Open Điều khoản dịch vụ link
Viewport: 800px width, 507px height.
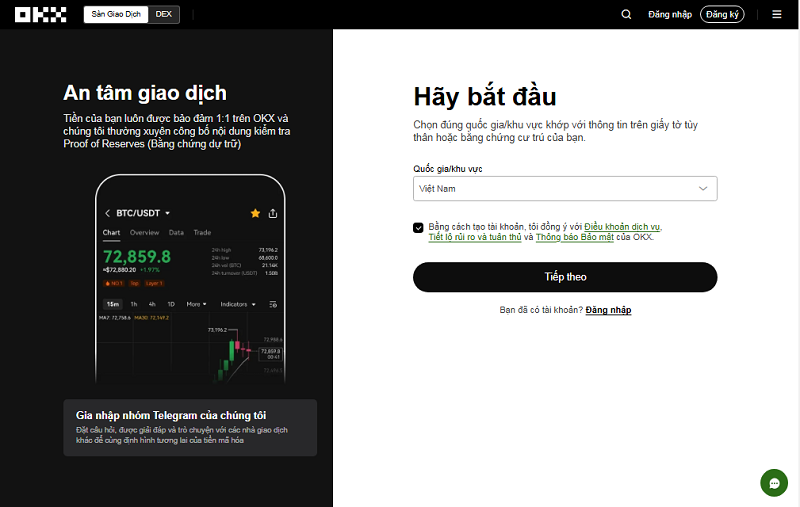coord(622,226)
